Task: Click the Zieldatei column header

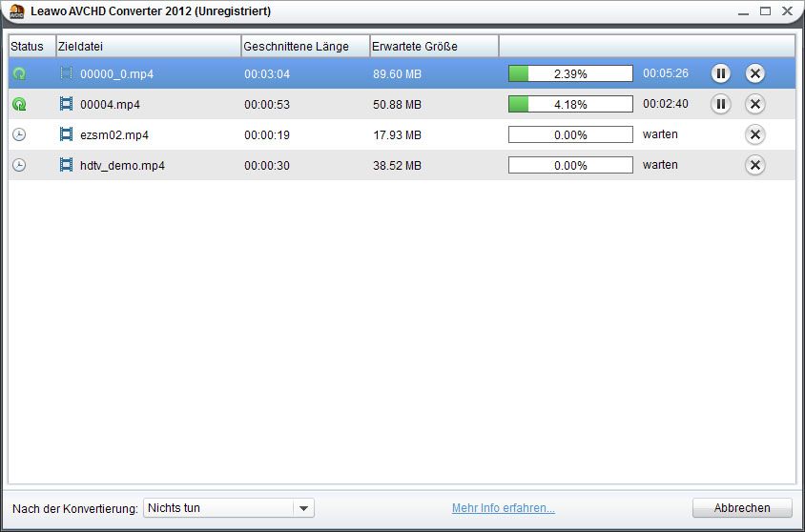Action: tap(148, 46)
